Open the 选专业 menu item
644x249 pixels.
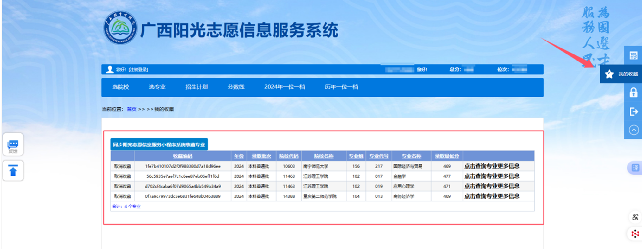(157, 87)
